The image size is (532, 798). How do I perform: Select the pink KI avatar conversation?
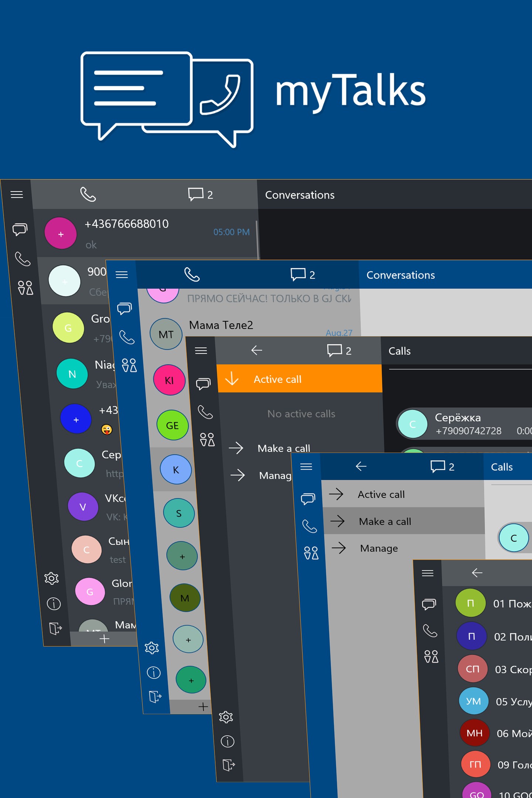click(x=169, y=380)
